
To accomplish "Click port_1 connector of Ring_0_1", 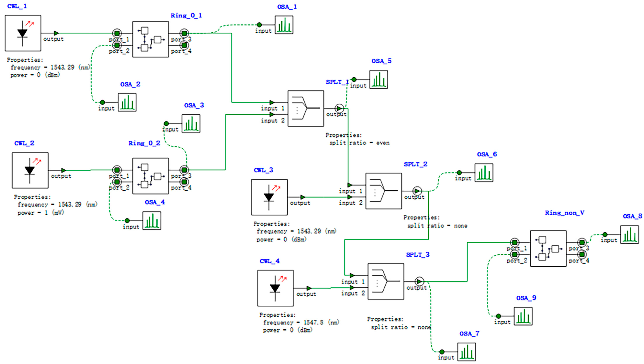I will [x=117, y=33].
